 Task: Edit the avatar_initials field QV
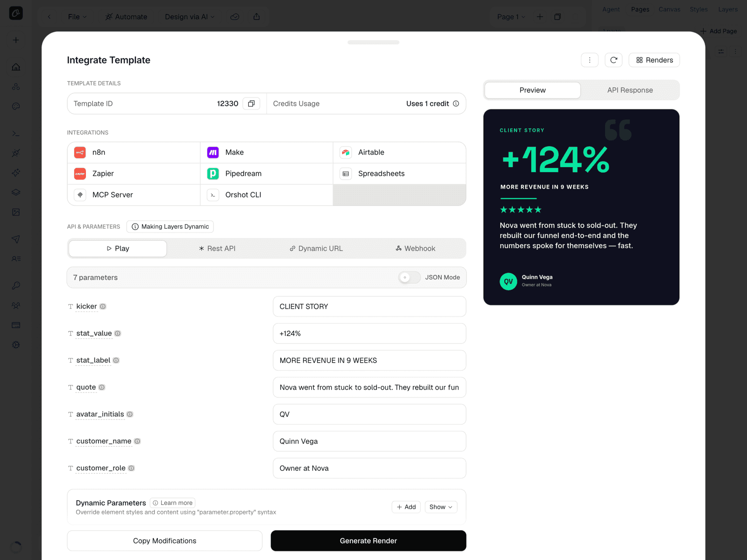tap(369, 414)
